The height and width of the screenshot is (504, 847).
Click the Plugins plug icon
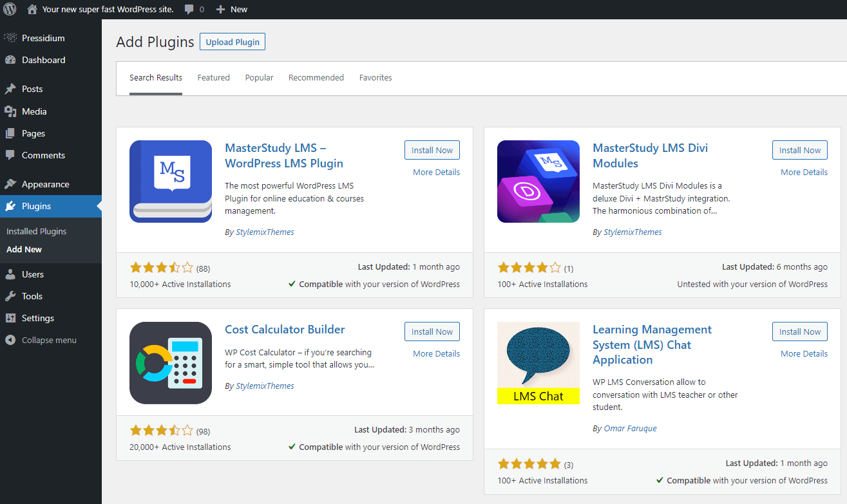pos(10,206)
